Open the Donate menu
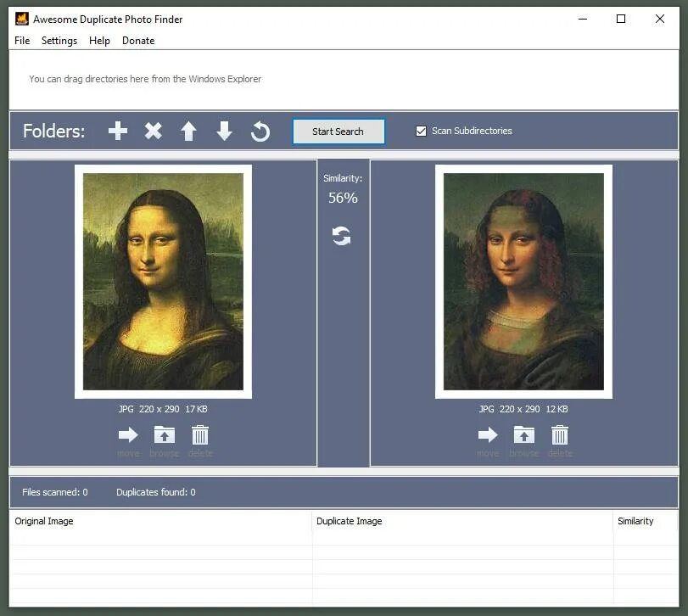 point(138,41)
